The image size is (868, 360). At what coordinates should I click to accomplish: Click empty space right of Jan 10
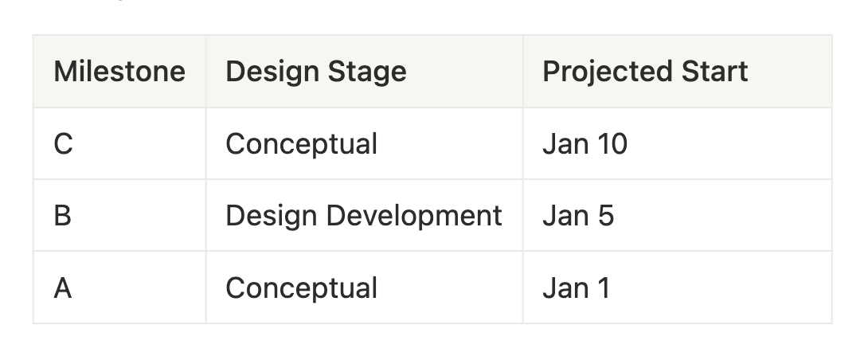click(731, 143)
